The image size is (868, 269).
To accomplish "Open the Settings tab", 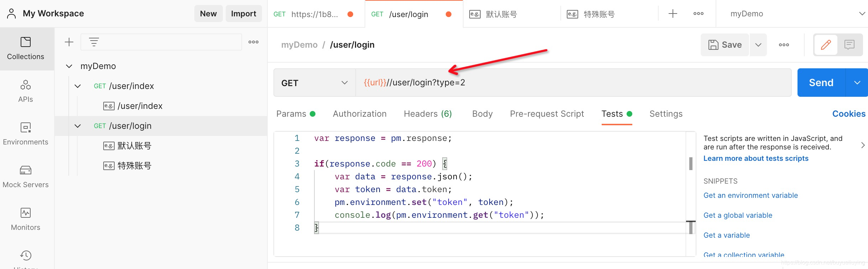I will click(666, 114).
